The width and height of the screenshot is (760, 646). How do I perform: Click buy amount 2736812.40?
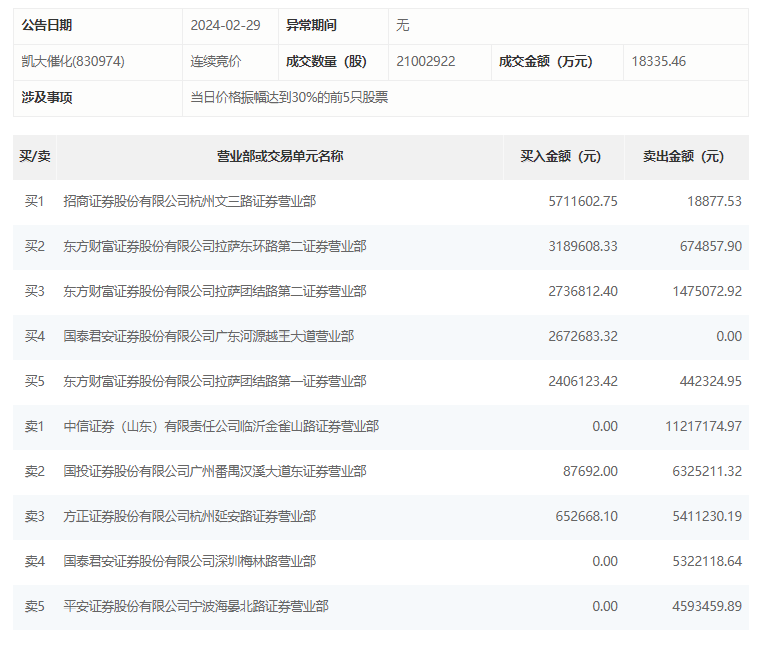click(583, 291)
